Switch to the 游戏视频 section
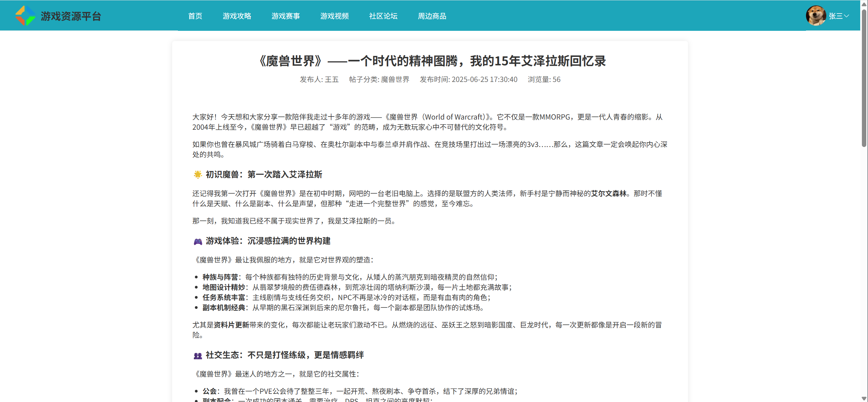 [334, 16]
